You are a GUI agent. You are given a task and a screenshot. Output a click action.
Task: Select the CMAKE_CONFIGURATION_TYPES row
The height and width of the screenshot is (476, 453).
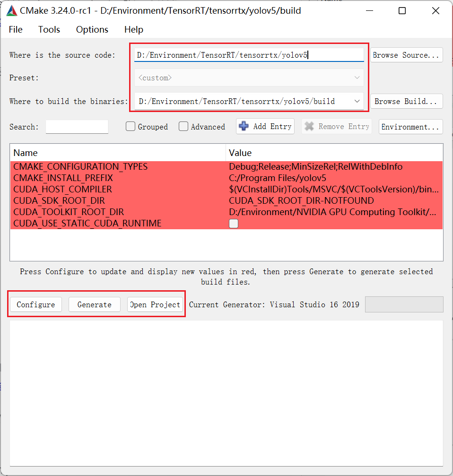point(226,167)
